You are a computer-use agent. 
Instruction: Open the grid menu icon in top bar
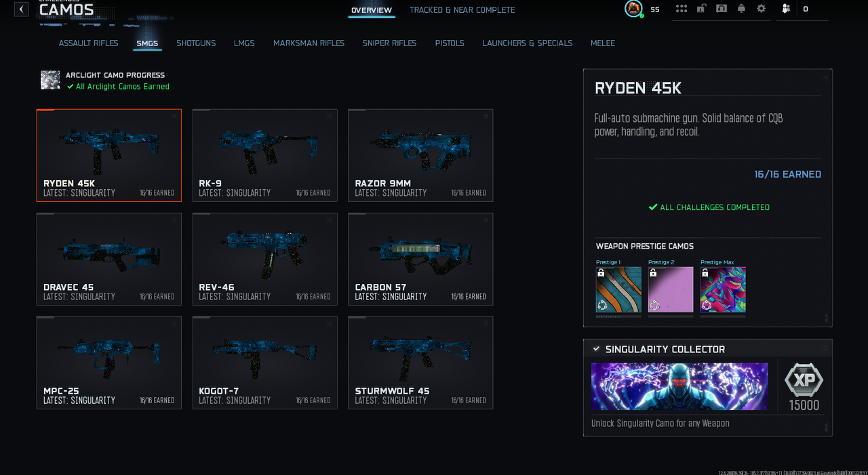click(682, 9)
